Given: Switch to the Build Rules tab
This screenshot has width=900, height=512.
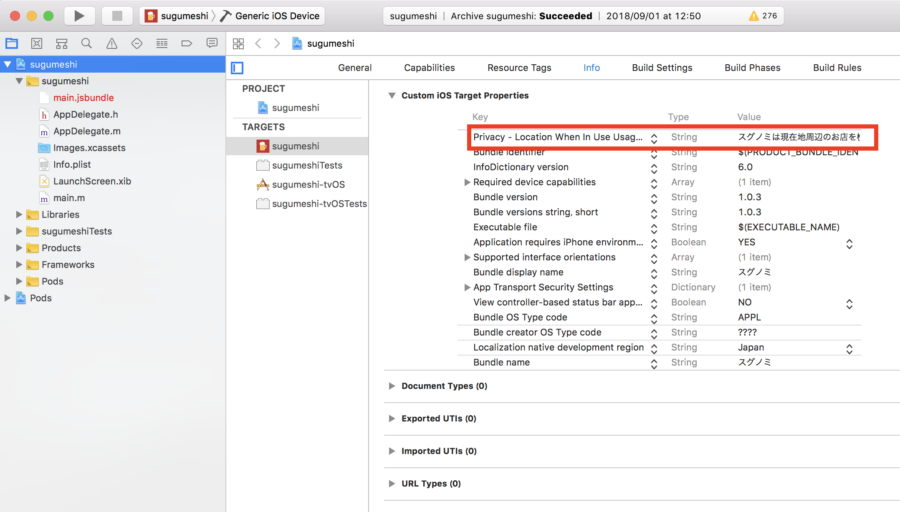Looking at the screenshot, I should point(837,68).
